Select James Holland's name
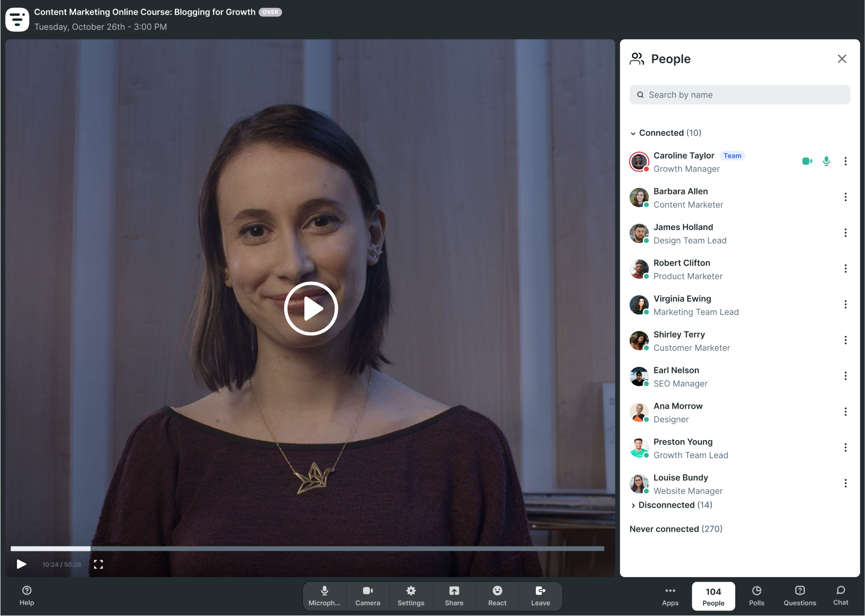 683,227
